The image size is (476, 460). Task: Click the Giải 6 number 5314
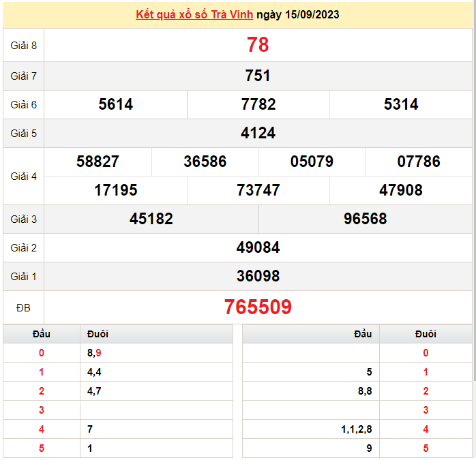[x=401, y=104]
